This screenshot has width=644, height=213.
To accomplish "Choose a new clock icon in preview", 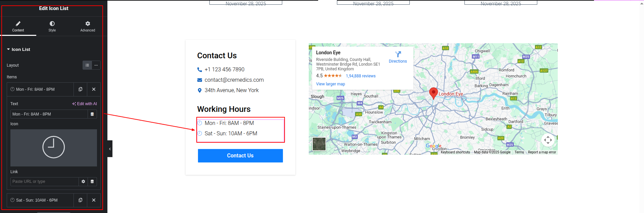I will pyautogui.click(x=54, y=147).
